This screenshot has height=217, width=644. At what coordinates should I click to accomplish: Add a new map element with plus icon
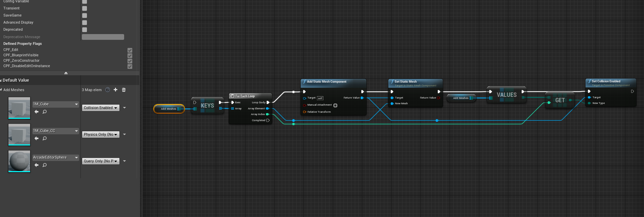(x=116, y=90)
